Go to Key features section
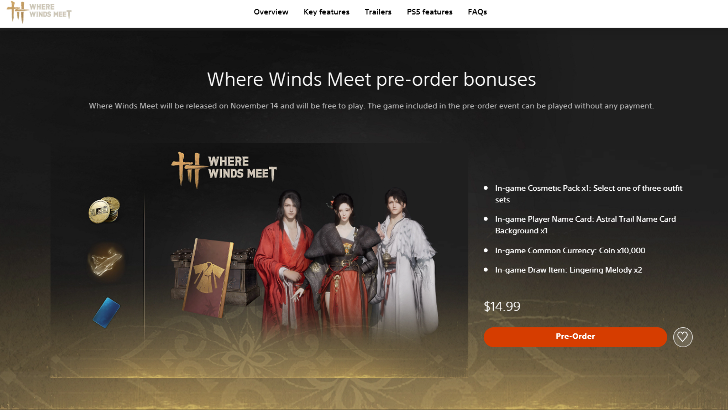Image resolution: width=728 pixels, height=410 pixels. (326, 12)
